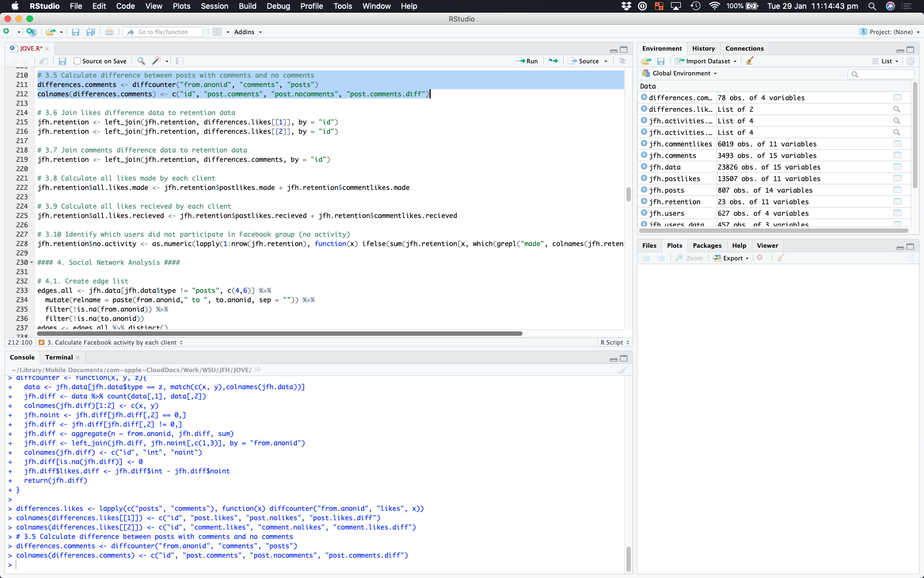The height and width of the screenshot is (578, 924).
Task: Click the Run button in editor toolbar
Action: coord(527,61)
